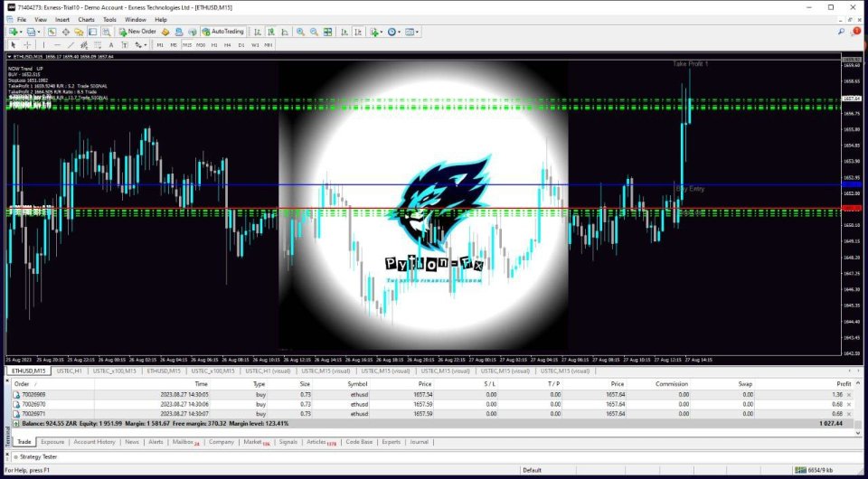This screenshot has width=868, height=479.
Task: Toggle the Data Window toolbar icon
Action: point(65,32)
